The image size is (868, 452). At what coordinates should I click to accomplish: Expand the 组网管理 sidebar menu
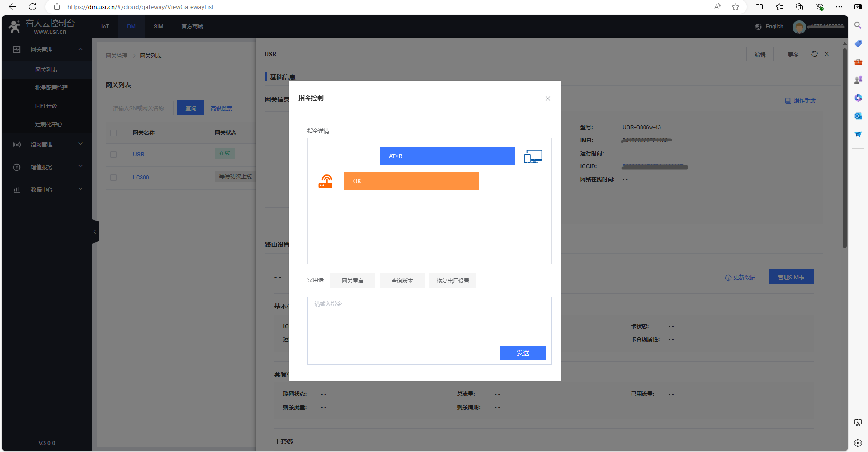[47, 144]
